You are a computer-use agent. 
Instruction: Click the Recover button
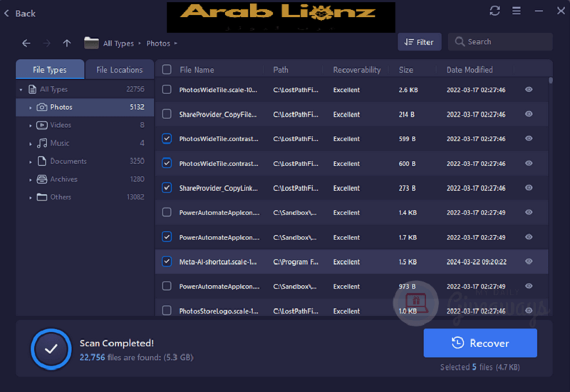[x=480, y=343]
